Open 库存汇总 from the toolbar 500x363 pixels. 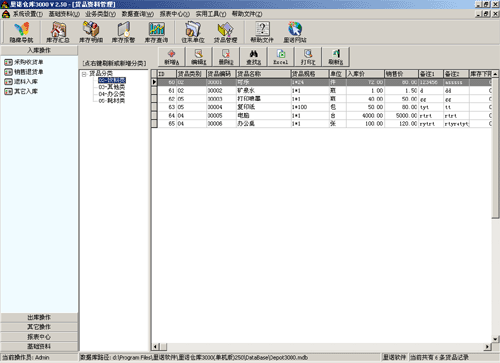58,33
